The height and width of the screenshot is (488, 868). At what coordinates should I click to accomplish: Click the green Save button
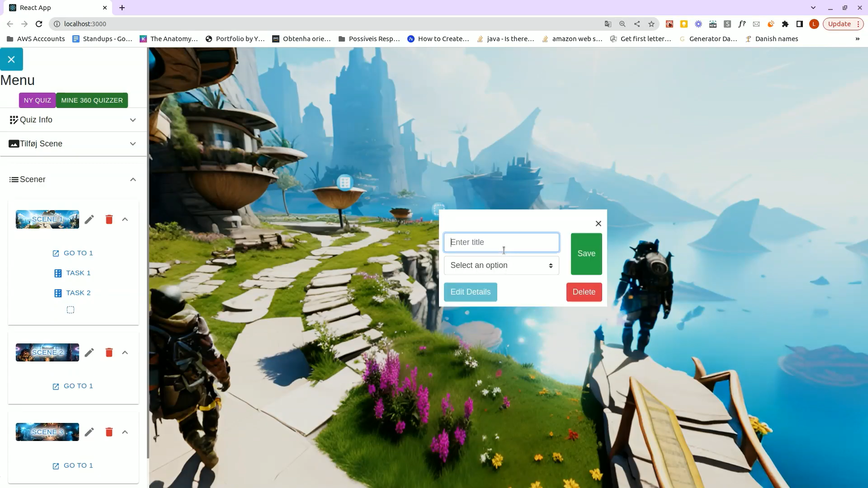pyautogui.click(x=586, y=254)
